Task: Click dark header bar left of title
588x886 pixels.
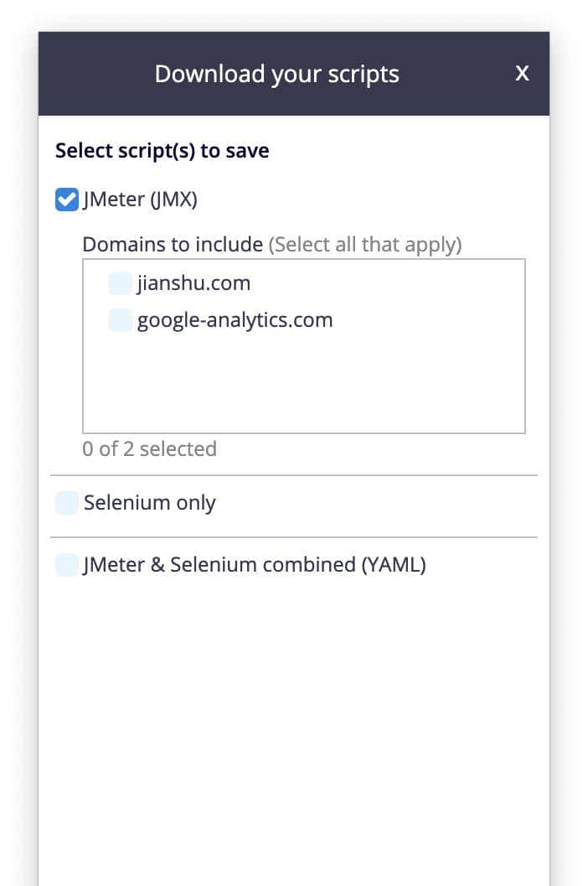Action: coord(92,74)
